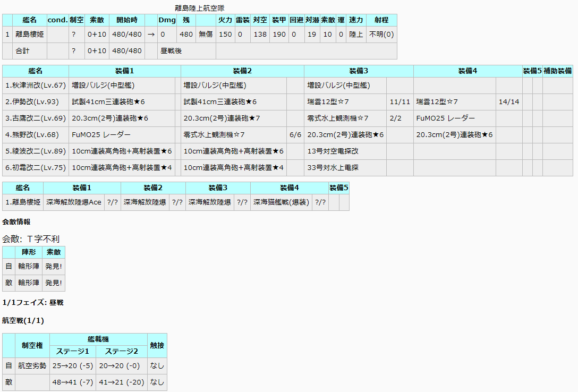Viewport: 578px width, 392px height.
Task: Select the 初霜改二(Lv.75) ship cell
Action: 36,168
